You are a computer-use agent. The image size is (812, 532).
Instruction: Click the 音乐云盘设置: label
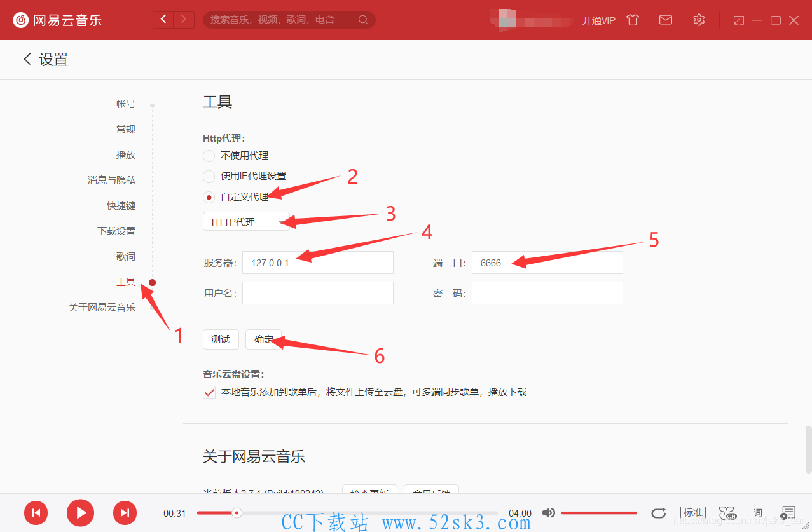tap(233, 374)
